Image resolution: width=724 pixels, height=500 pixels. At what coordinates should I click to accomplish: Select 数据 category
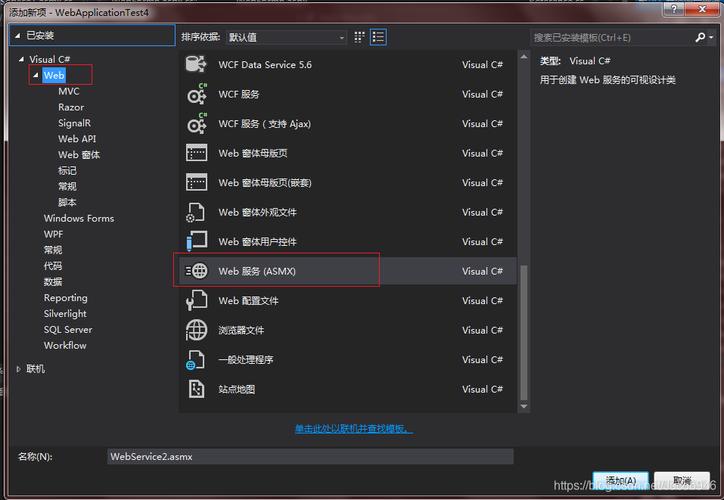click(x=53, y=282)
